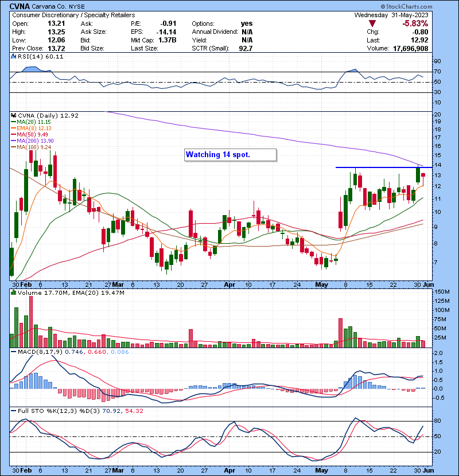
Task: Click the Watching 14 spot annotation box
Action: click(x=230, y=154)
